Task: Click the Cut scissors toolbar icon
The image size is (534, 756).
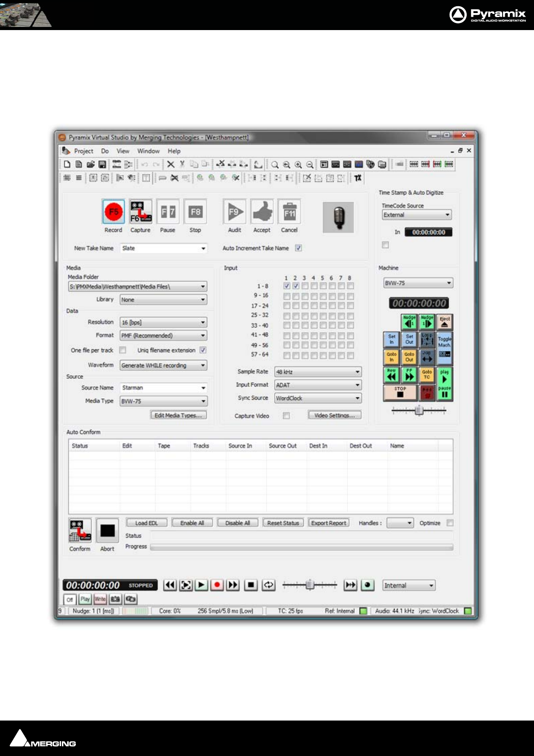Action: 182,164
